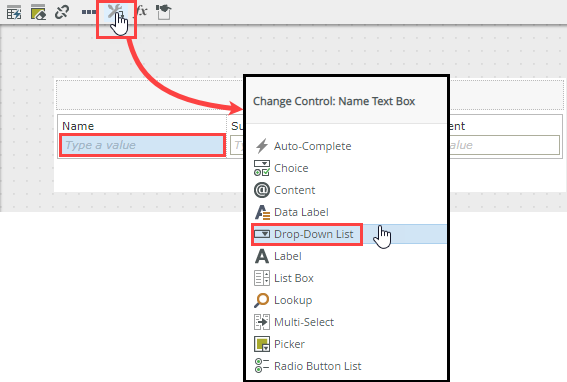Open the fx expressions toolbar icon
The width and height of the screenshot is (567, 382).
click(x=141, y=11)
